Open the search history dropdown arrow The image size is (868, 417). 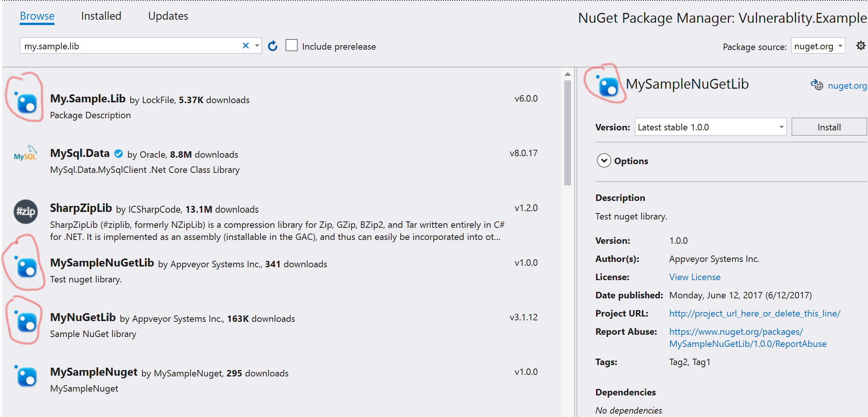click(256, 45)
